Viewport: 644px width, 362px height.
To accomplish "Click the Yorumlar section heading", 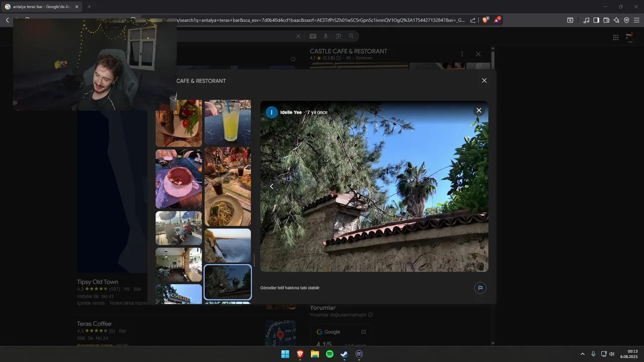I will point(323,308).
